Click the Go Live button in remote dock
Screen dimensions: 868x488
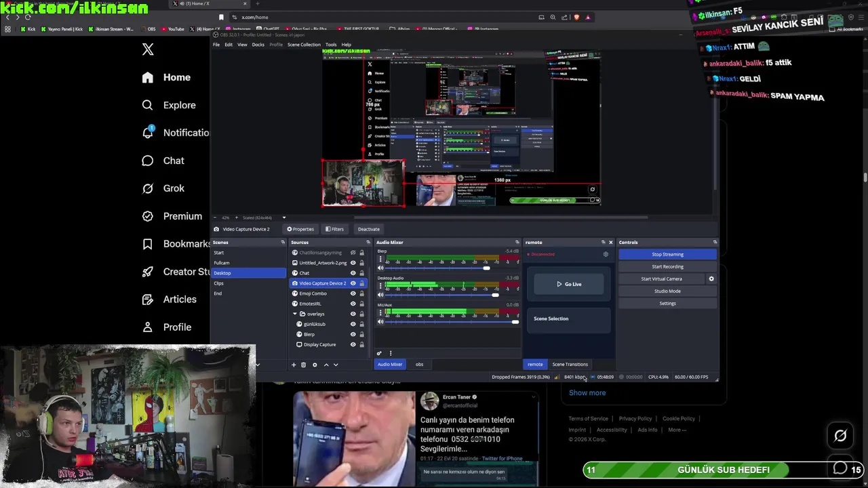pyautogui.click(x=569, y=284)
